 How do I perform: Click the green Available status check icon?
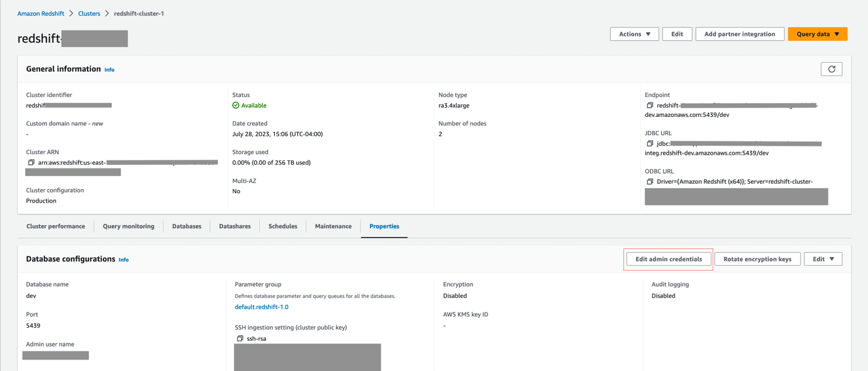pyautogui.click(x=236, y=105)
